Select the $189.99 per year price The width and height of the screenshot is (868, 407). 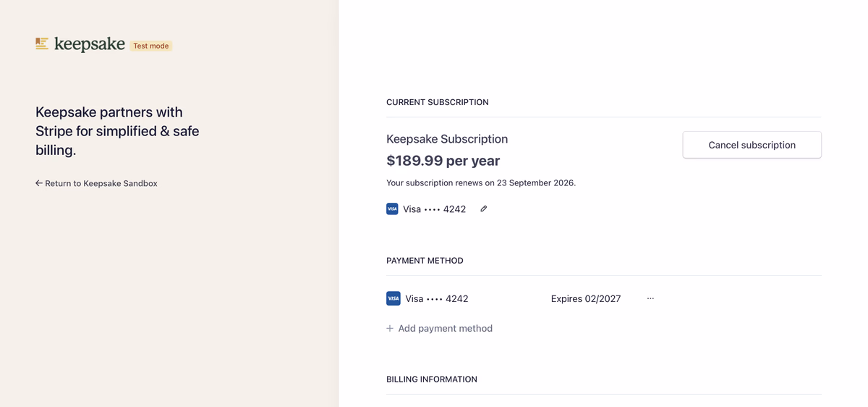[443, 161]
